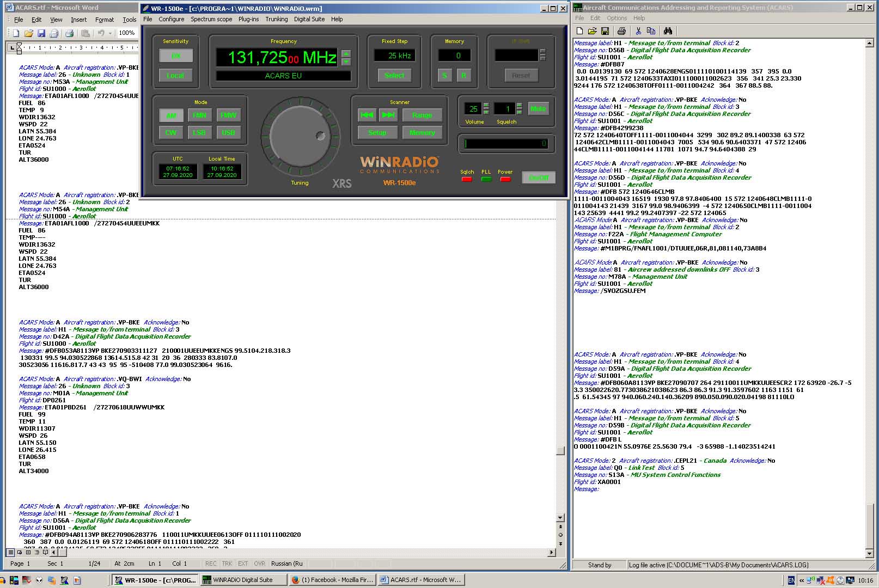879x588 pixels.
Task: Decrease frequency with down arrow
Action: coord(346,61)
